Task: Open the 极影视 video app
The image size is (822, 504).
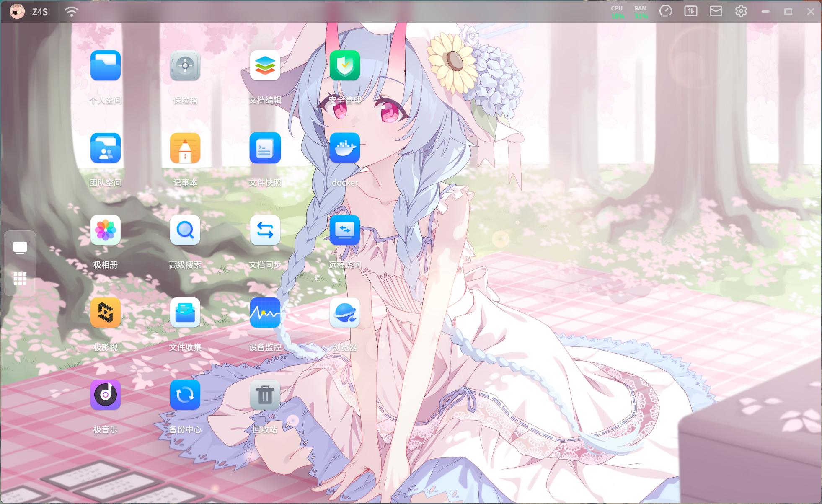Action: (x=106, y=313)
